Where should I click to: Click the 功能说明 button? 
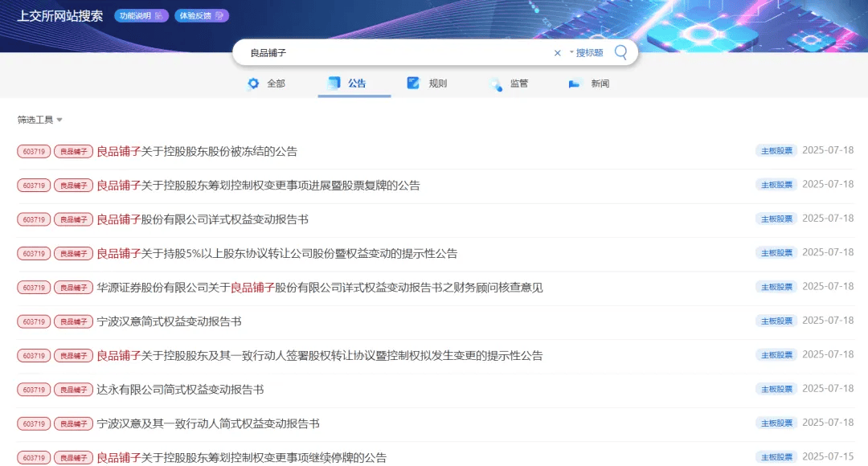pyautogui.click(x=141, y=16)
